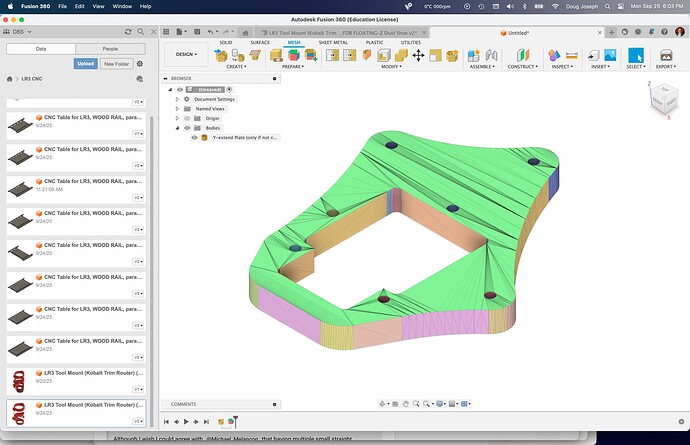Expand the Named Views node
690x445 pixels.
[x=177, y=109]
